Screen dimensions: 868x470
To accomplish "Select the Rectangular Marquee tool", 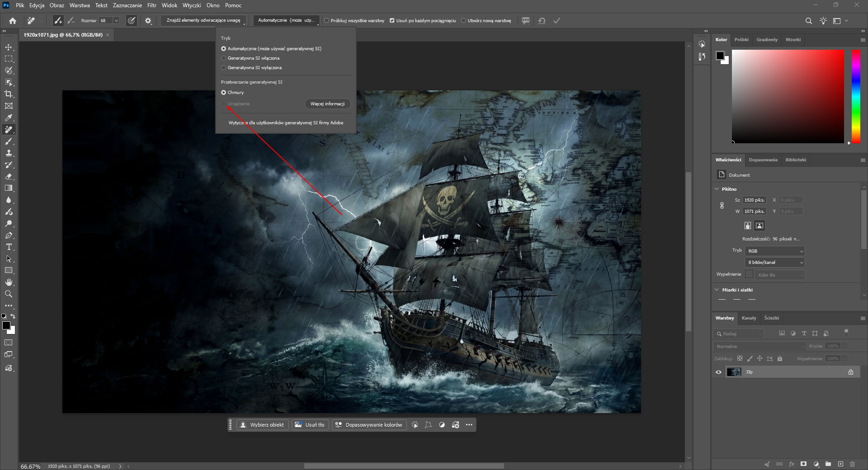I will (x=9, y=59).
